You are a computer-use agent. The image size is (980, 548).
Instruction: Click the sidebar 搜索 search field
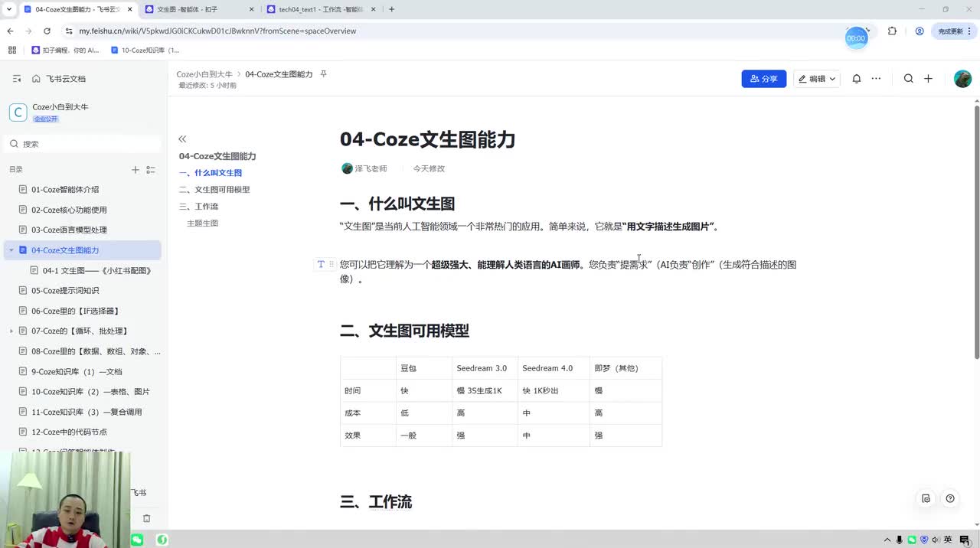pos(83,144)
